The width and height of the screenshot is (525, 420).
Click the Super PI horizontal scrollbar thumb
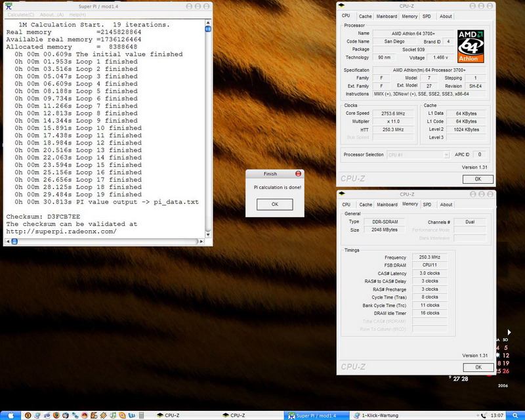click(14, 241)
